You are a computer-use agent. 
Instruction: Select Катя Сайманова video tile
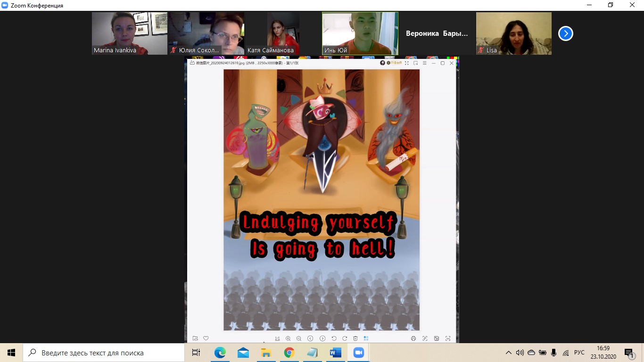(283, 33)
